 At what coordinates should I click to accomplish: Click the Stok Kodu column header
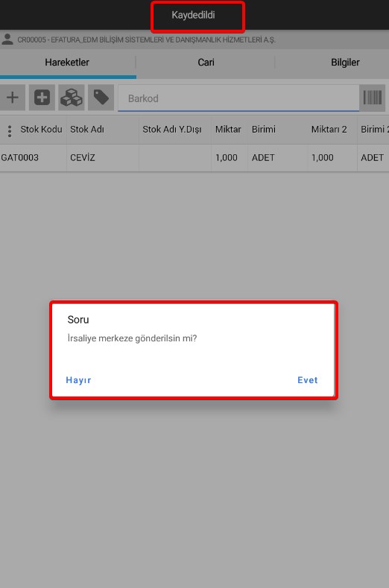coord(41,130)
